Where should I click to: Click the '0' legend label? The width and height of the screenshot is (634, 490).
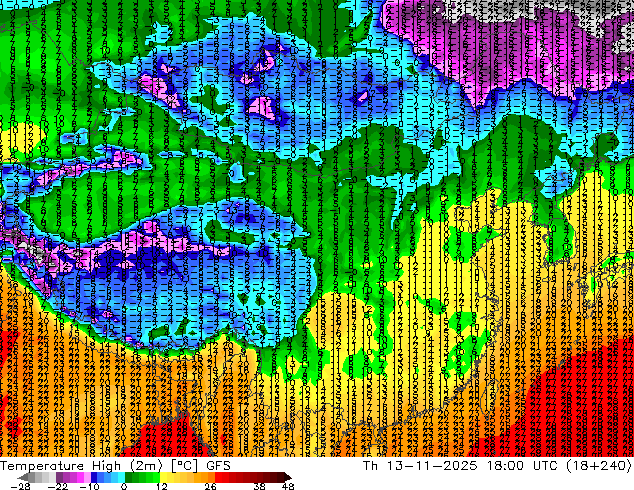point(124,486)
